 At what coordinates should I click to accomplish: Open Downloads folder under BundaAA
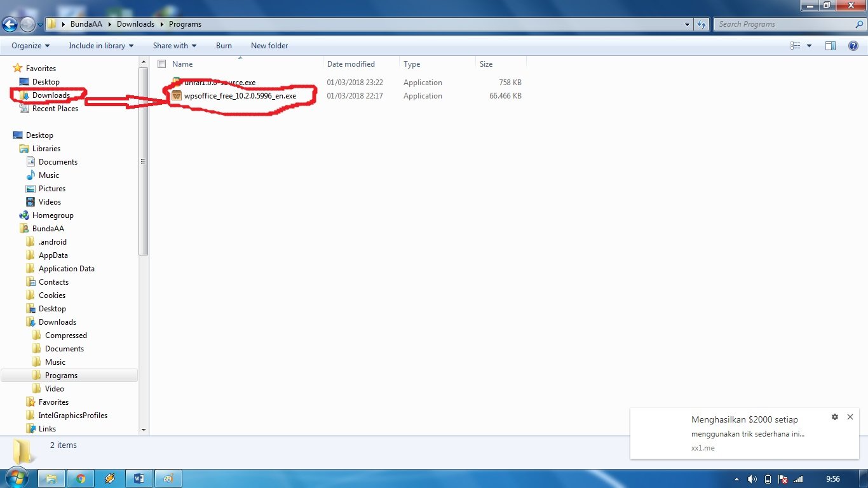[x=57, y=322]
